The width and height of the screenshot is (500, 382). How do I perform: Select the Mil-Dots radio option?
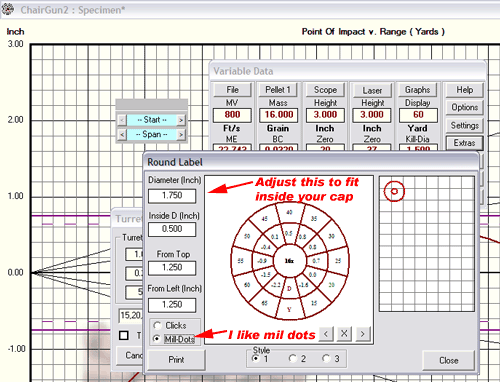157,339
